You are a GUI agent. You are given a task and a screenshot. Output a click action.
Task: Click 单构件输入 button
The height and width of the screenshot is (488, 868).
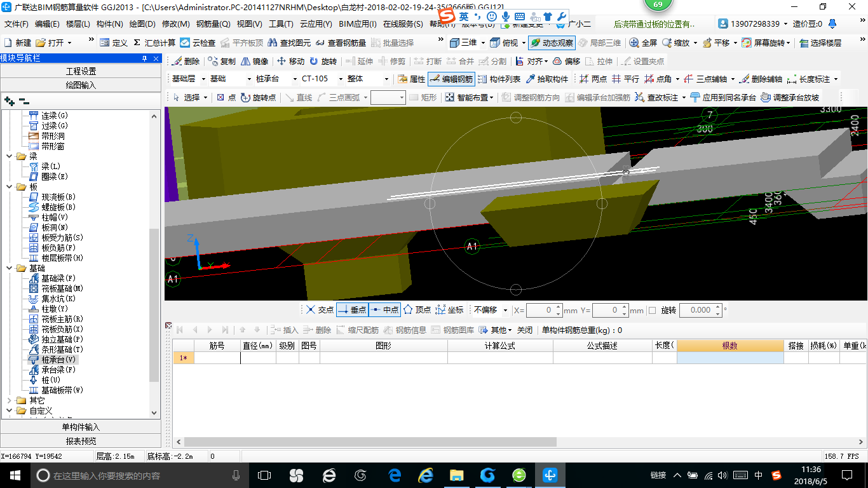(x=81, y=427)
